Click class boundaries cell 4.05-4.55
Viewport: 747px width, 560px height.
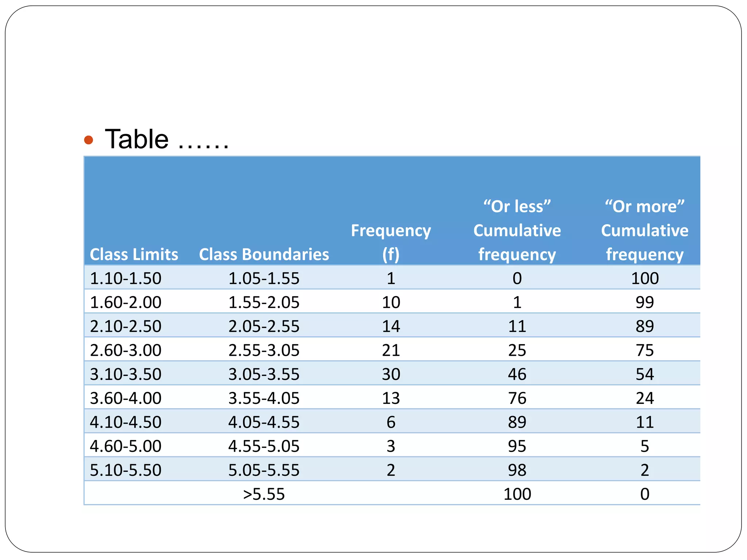(x=264, y=422)
